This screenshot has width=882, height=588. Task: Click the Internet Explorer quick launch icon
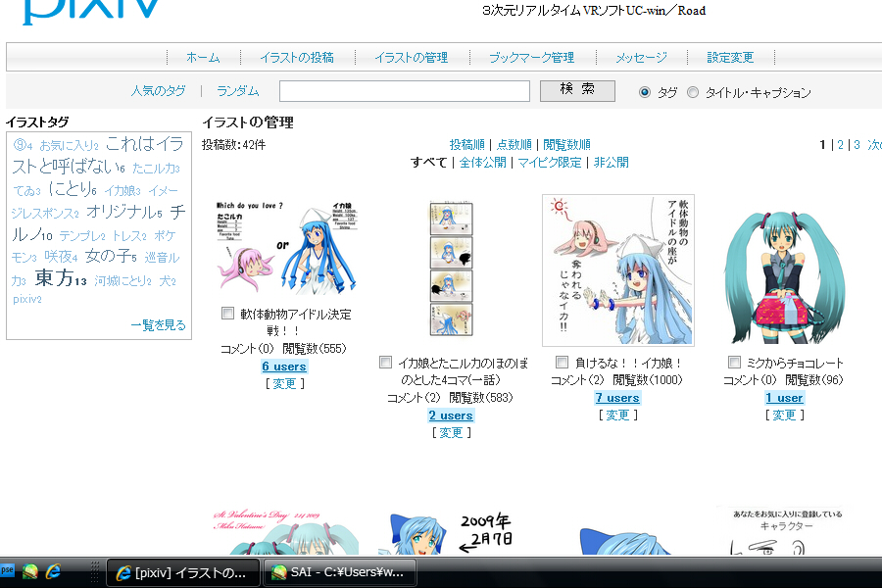tap(53, 571)
